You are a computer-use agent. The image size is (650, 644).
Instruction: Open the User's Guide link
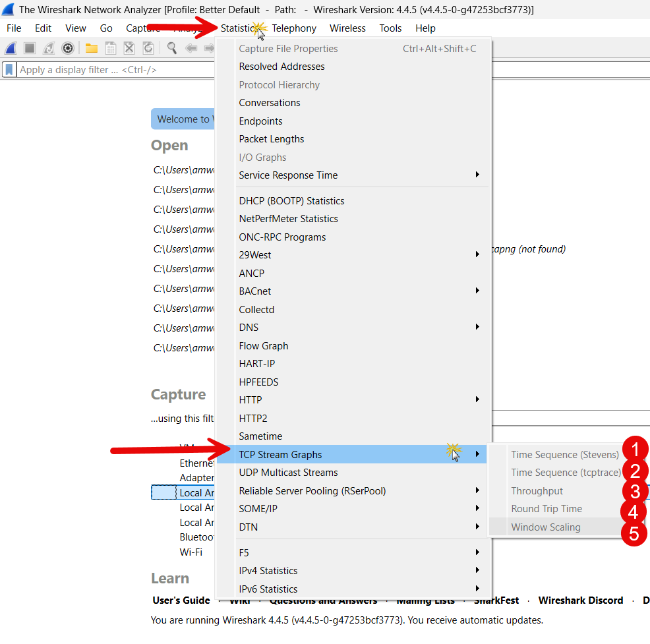click(x=181, y=600)
